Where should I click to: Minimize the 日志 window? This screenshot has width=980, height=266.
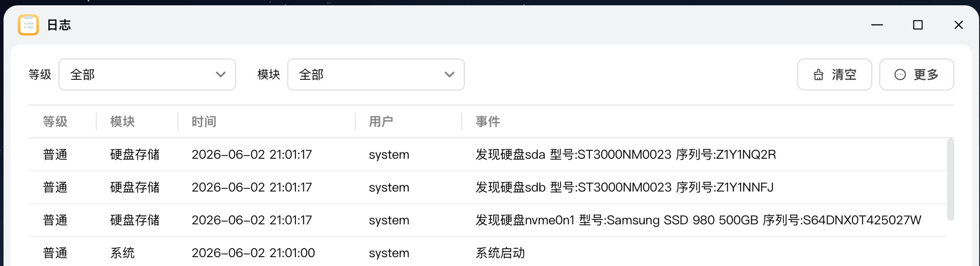click(877, 25)
